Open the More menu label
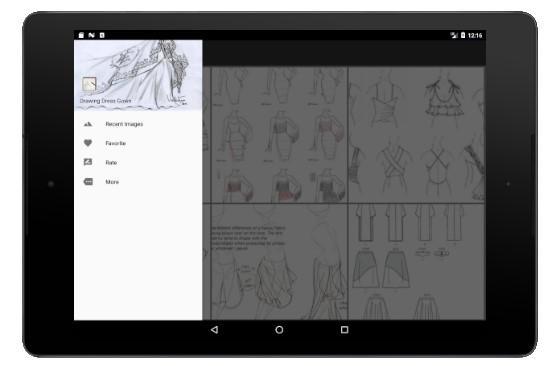 pos(112,182)
